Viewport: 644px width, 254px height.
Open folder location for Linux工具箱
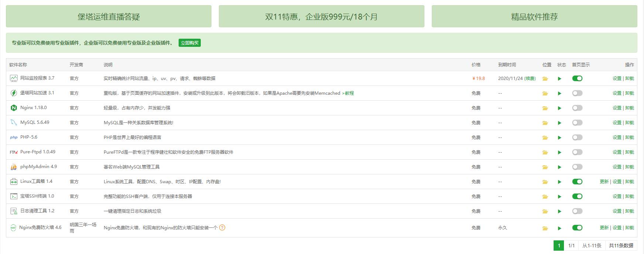pos(545,182)
